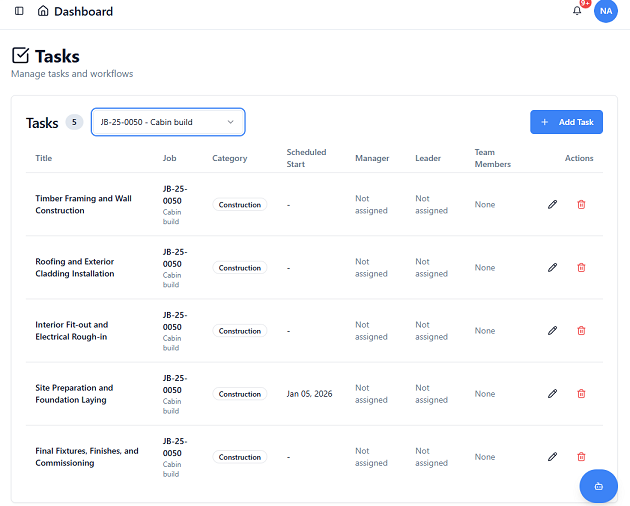
Task: Click the Dashboard breadcrumb link
Action: coord(83,11)
